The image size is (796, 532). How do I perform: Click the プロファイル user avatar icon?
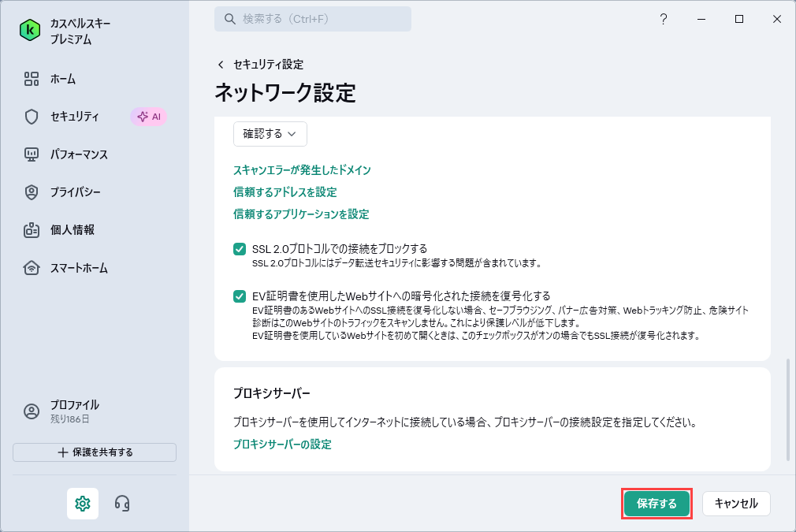pos(32,411)
